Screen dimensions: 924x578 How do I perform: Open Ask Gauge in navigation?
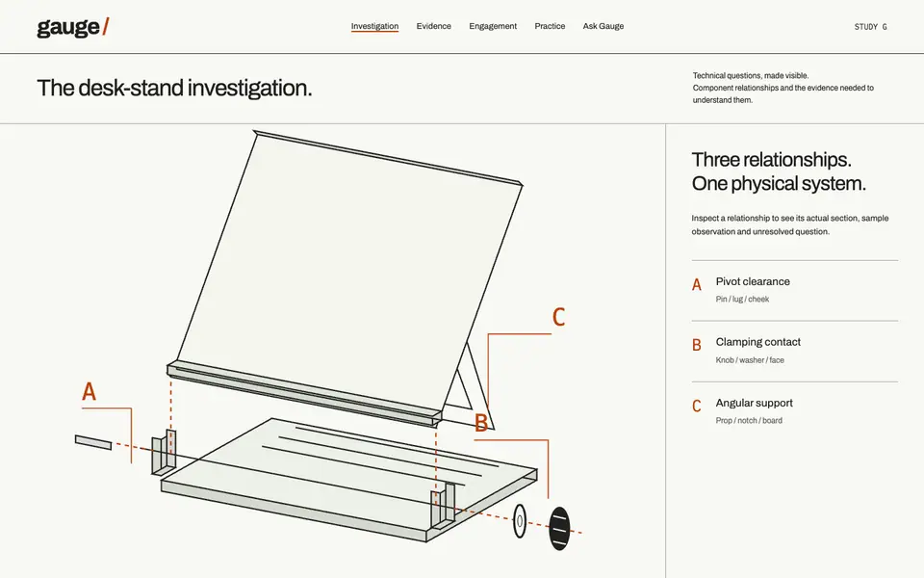pyautogui.click(x=603, y=26)
